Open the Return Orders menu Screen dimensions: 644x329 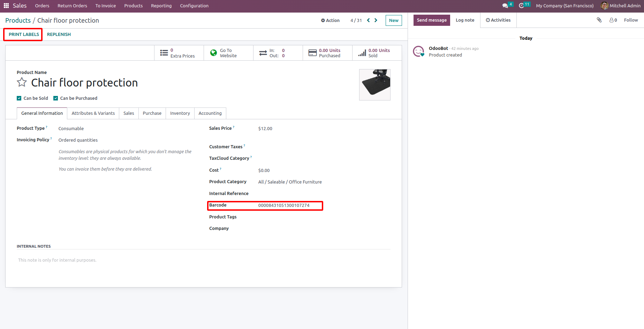click(x=73, y=6)
